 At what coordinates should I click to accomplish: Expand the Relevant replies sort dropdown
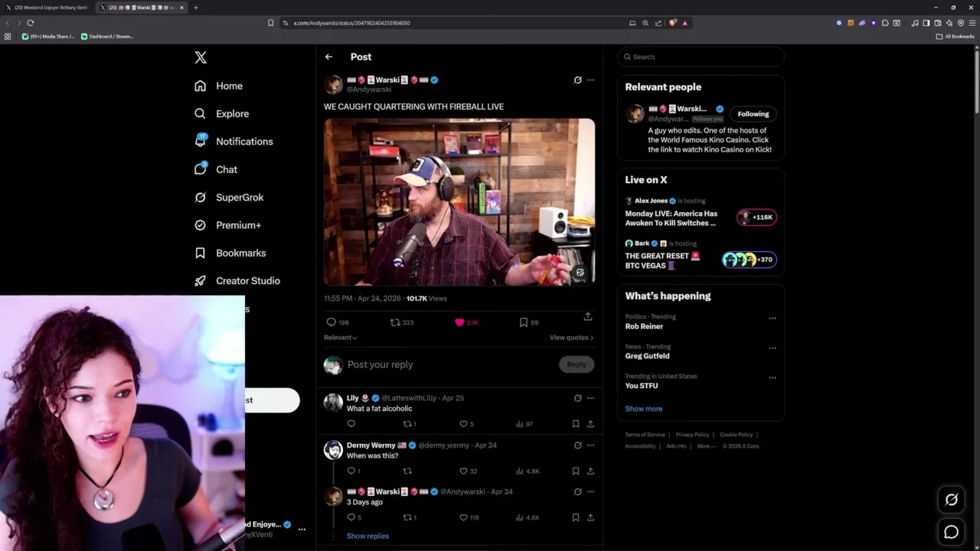click(x=341, y=337)
